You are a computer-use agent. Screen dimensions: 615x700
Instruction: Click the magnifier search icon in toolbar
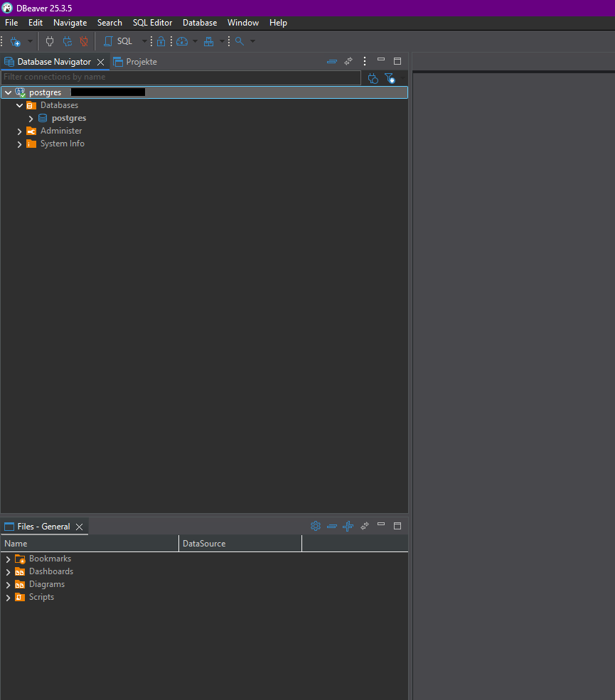(240, 41)
